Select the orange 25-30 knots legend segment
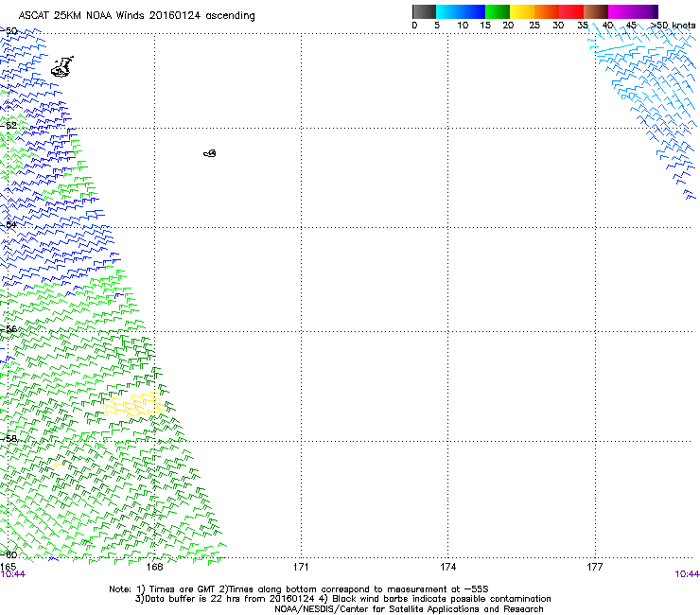Image resolution: width=700 pixels, height=615 pixels. click(x=547, y=11)
